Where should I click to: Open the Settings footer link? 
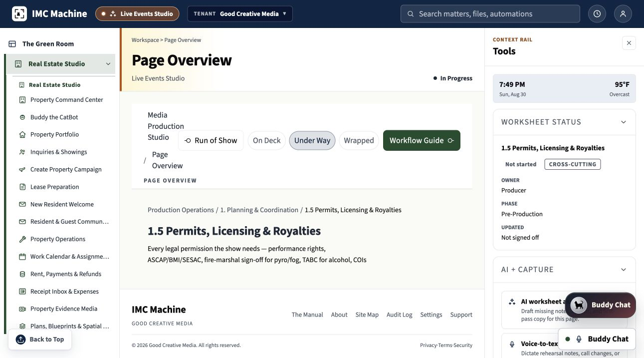431,315
